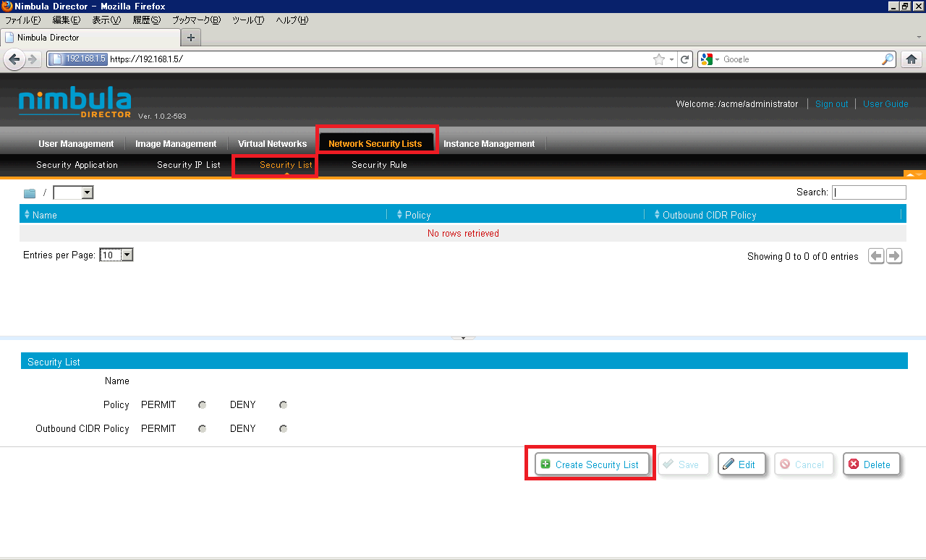Open the ヘルプ menu
Image resolution: width=926 pixels, height=560 pixels.
(292, 20)
